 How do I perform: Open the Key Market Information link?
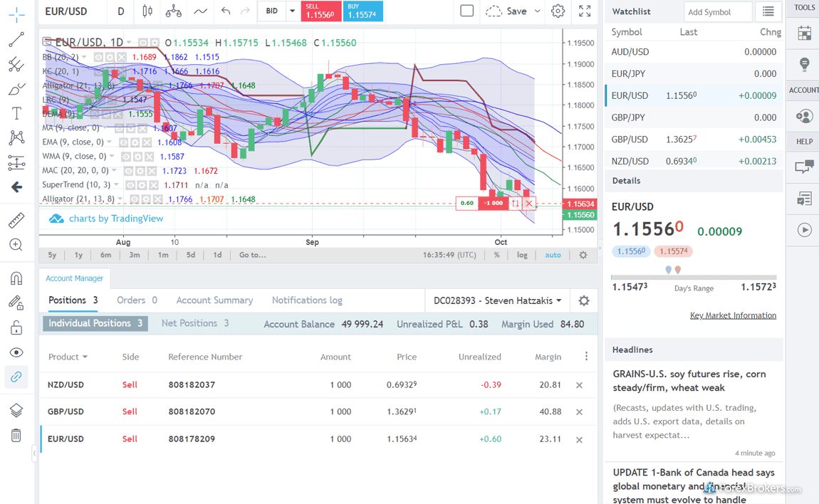733,315
